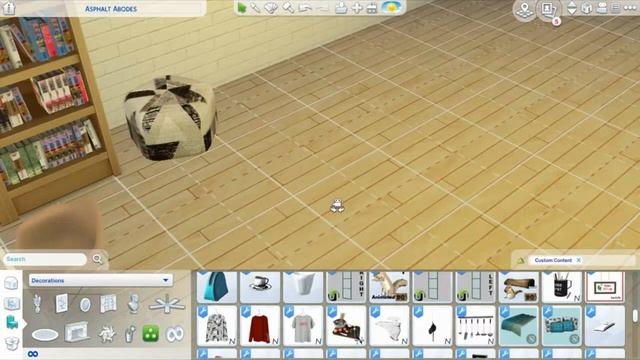Pick the hanging kitchen utensils rack
640x360 pixels.
[476, 326]
